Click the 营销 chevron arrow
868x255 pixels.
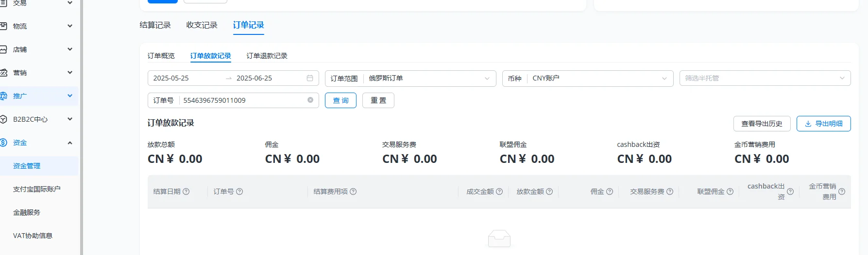click(70, 73)
